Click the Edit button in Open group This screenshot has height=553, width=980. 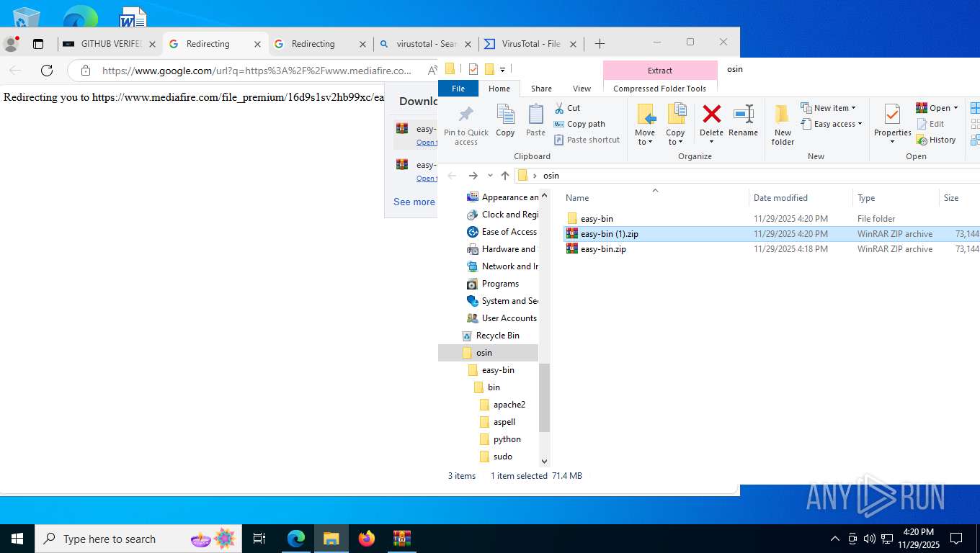pyautogui.click(x=930, y=124)
